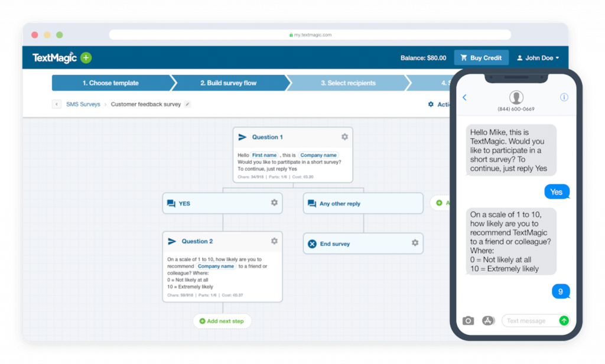This screenshot has height=364, width=605.
Task: Open the SMS Surveys breadcrumb link
Action: coord(83,105)
